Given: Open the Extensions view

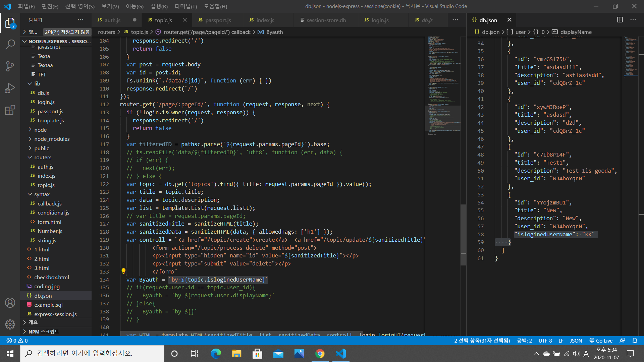Looking at the screenshot, I should [x=10, y=110].
